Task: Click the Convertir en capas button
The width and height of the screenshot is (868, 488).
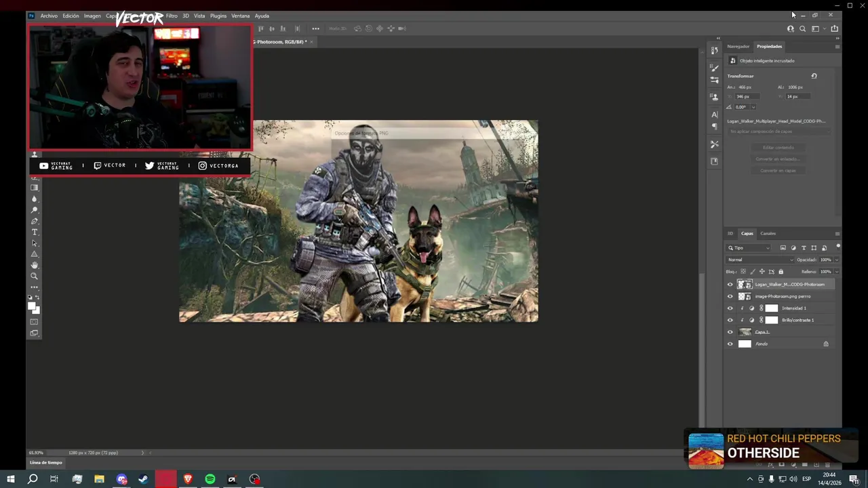Action: [778, 171]
